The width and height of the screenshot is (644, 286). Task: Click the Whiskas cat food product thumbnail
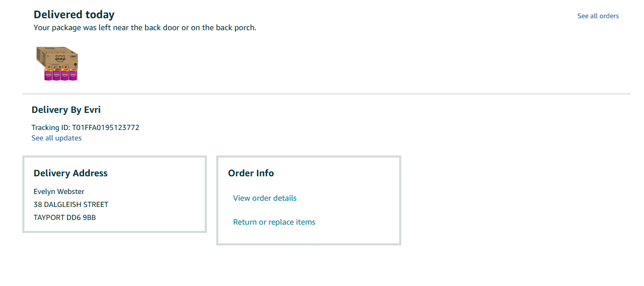coord(57,63)
